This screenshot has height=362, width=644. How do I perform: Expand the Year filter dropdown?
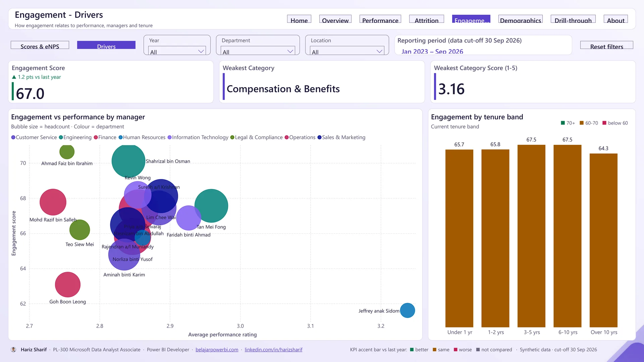[x=177, y=51]
